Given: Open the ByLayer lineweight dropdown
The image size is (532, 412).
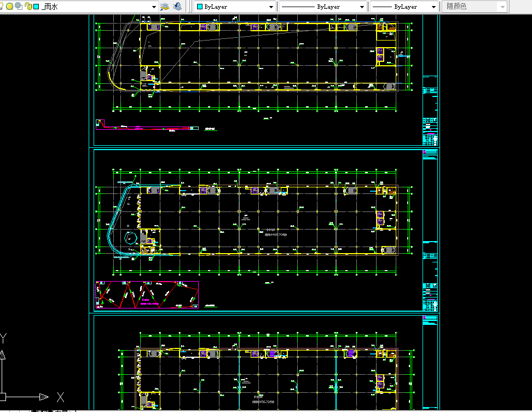Looking at the screenshot, I should pyautogui.click(x=433, y=7).
